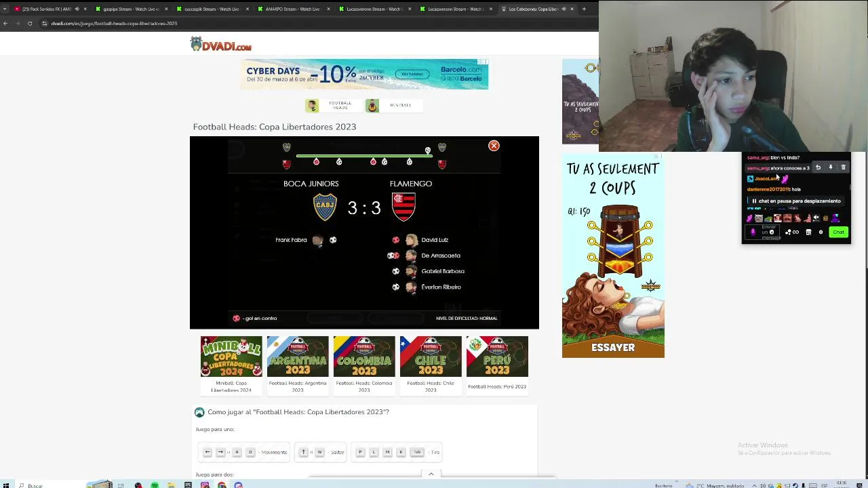Image resolution: width=868 pixels, height=488 pixels.
Task: Click NIVEL DE DIFICULTAD: NORMAL text
Action: (x=467, y=318)
